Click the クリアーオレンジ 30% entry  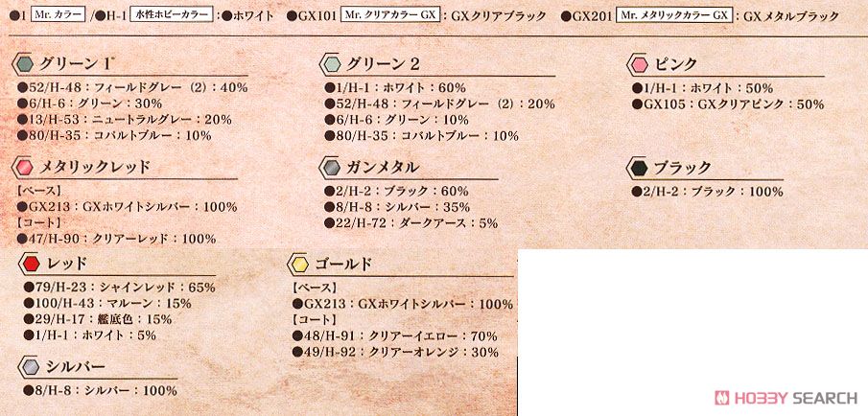[395, 352]
